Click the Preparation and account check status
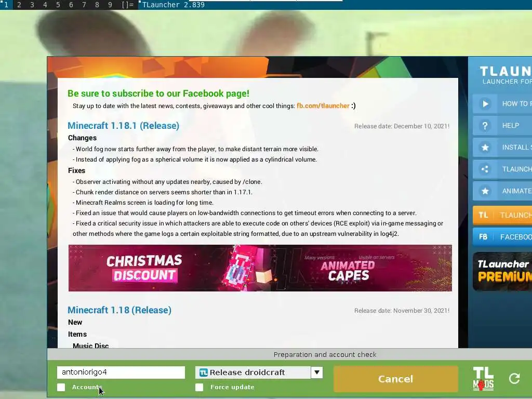The height and width of the screenshot is (399, 532). 325,354
